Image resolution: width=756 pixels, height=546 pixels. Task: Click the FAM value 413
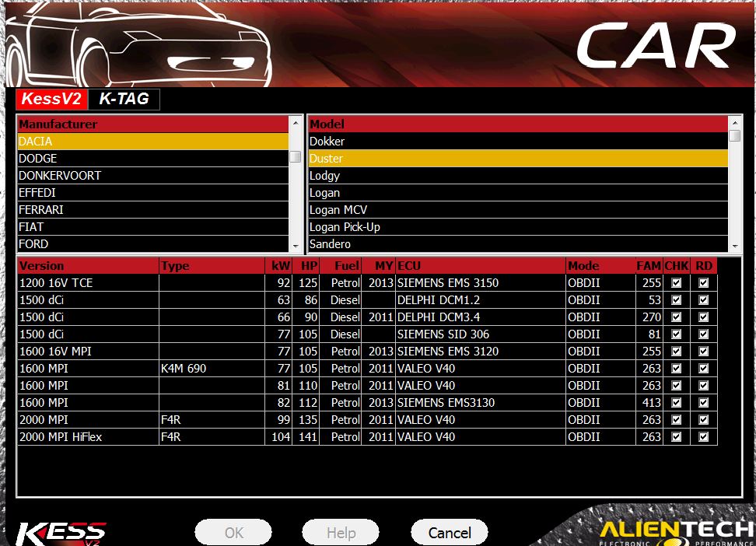(x=651, y=403)
